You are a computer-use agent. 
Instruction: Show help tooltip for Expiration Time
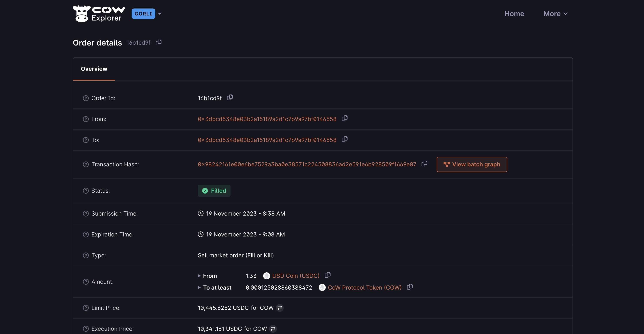click(x=86, y=234)
